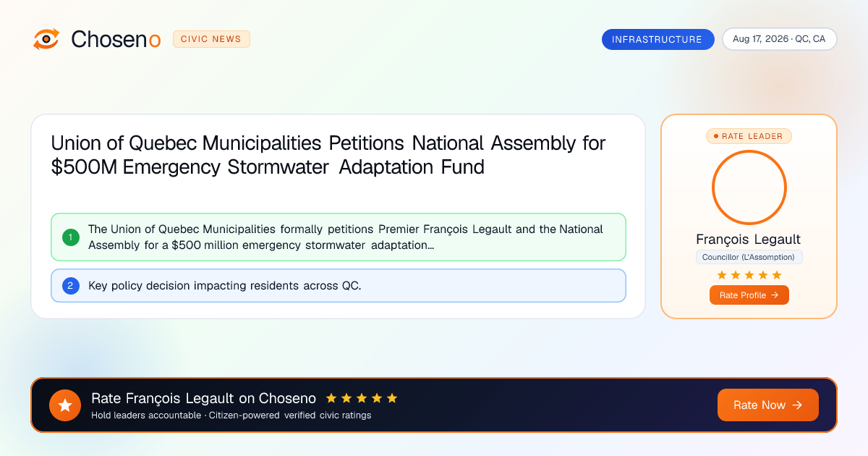Click the Rate Now button
The image size is (868, 456).
(x=767, y=405)
